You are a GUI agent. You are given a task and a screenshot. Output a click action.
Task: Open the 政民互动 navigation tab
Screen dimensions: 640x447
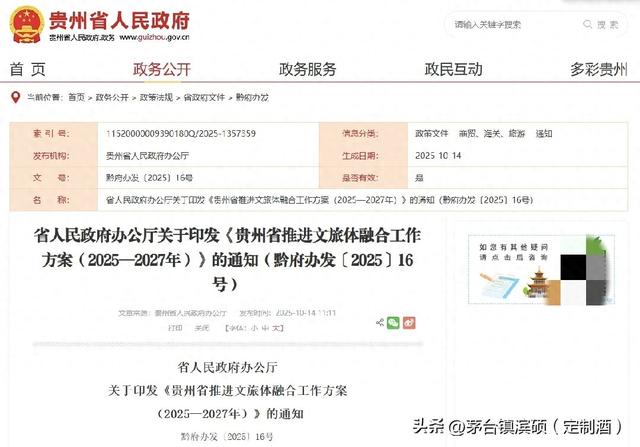tap(453, 69)
